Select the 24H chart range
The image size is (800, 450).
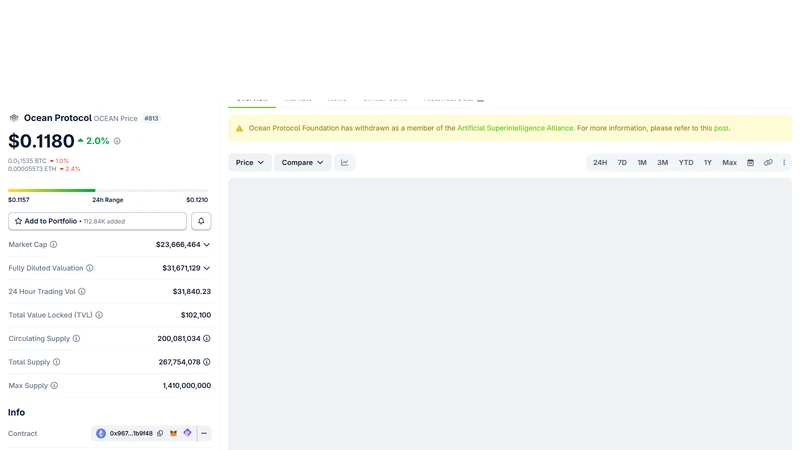[x=600, y=162]
